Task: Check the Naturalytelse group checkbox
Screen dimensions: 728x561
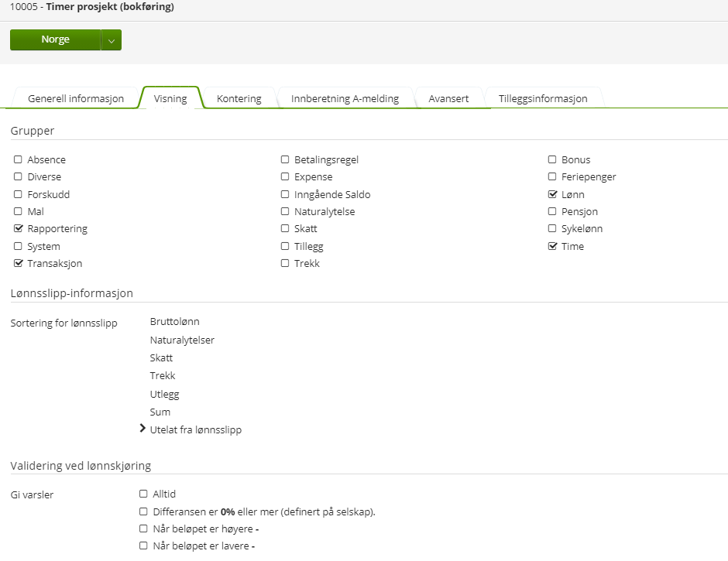Action: 285,211
